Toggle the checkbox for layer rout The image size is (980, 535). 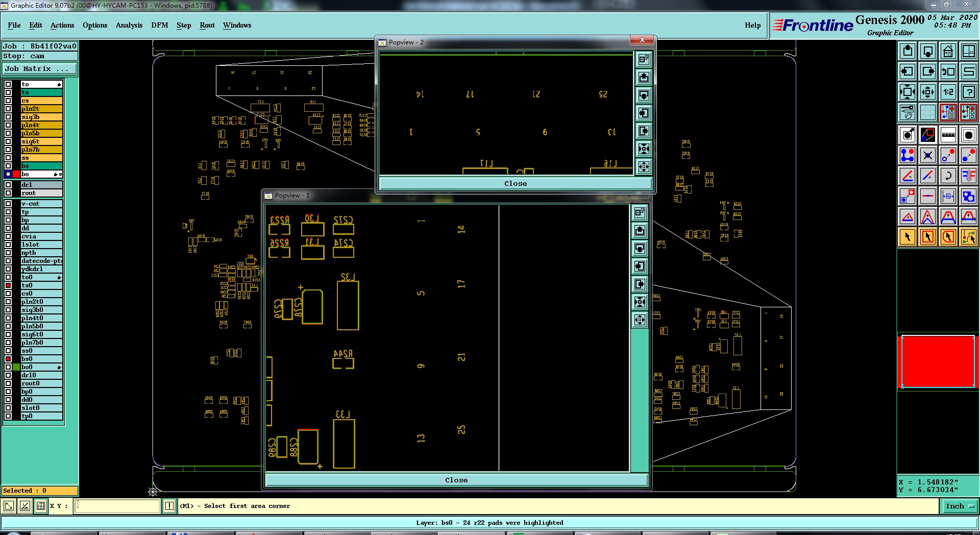coord(8,193)
